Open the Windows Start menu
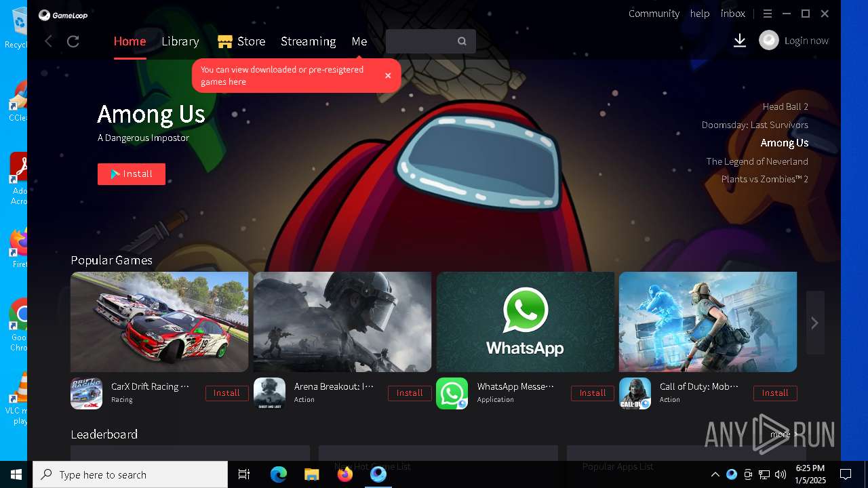 pos(16,474)
